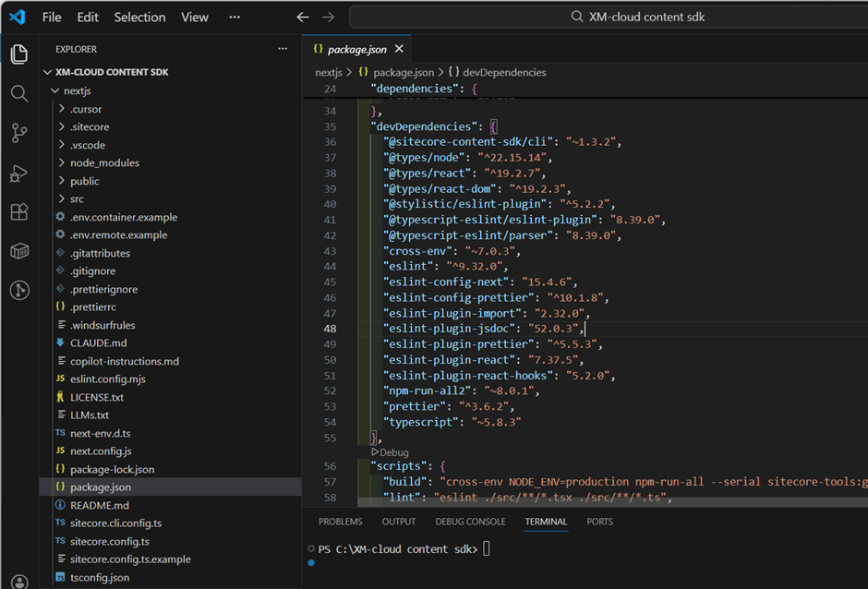
Task: Collapse the nextjs folder
Action: pyautogui.click(x=77, y=90)
